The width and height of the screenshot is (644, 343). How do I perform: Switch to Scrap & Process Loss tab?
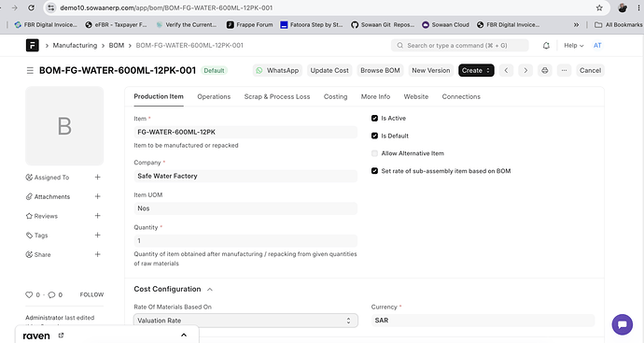(x=277, y=96)
